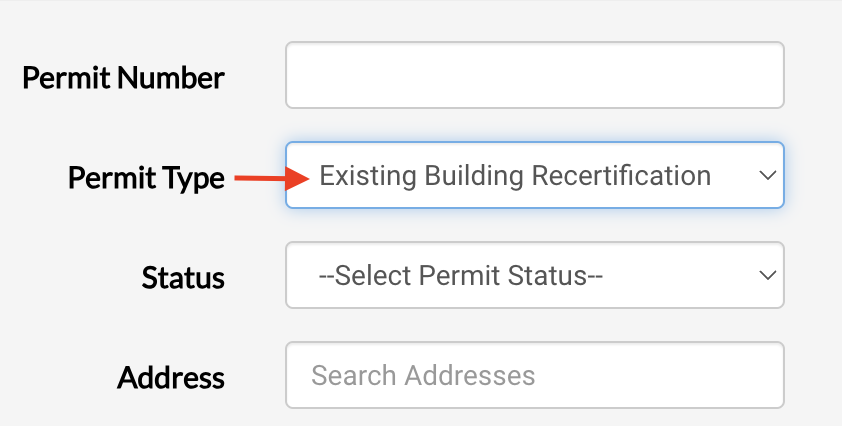The image size is (842, 426).
Task: Click the chevron arrow in Permit Type
Action: [767, 175]
